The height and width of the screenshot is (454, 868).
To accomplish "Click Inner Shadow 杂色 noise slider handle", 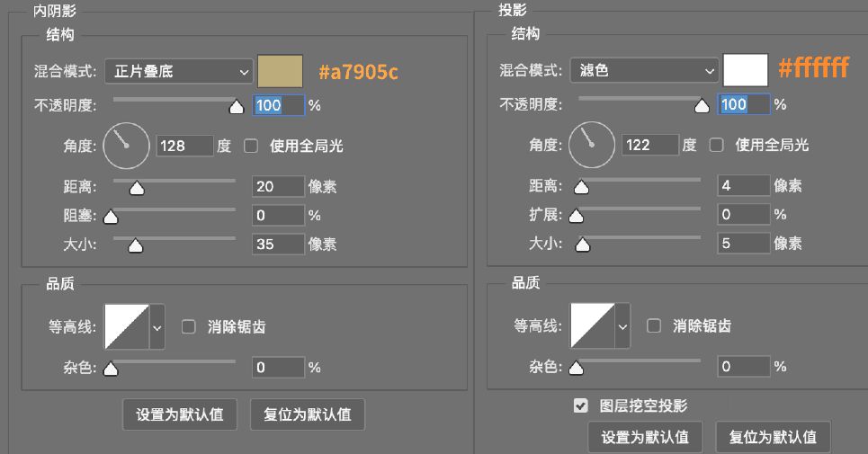I will click(111, 369).
